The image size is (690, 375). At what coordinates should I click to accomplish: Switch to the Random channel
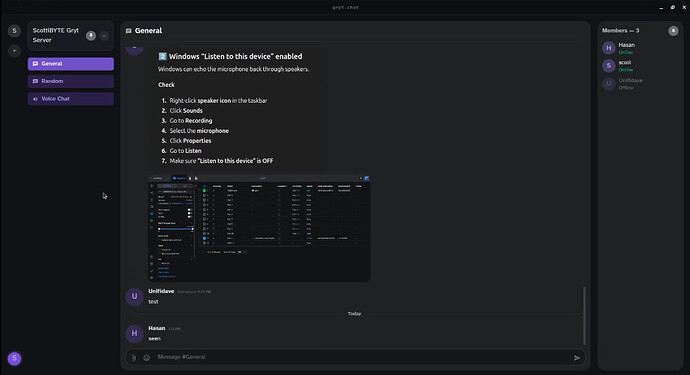coord(71,81)
